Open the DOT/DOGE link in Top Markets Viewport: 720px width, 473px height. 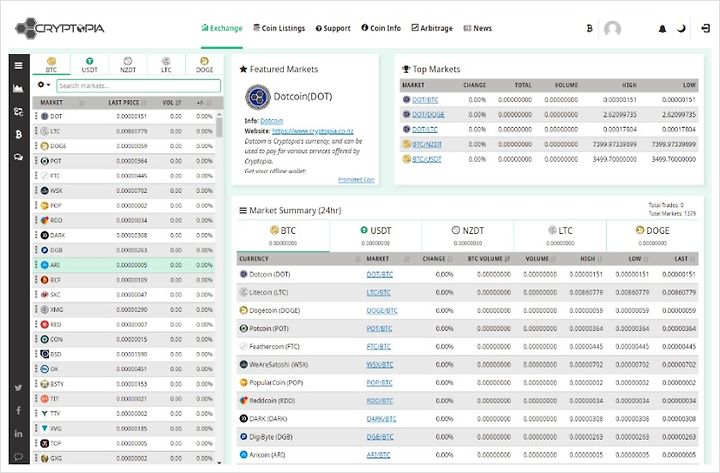(x=428, y=114)
